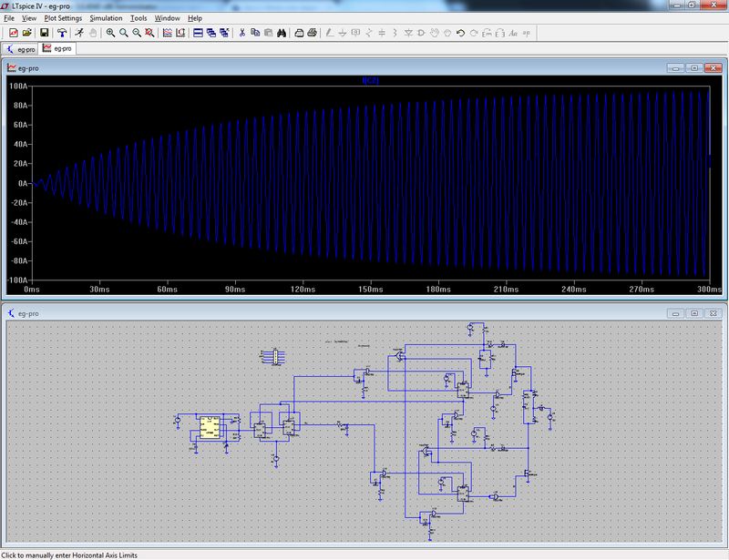Click the I(C2) trace label

point(371,80)
